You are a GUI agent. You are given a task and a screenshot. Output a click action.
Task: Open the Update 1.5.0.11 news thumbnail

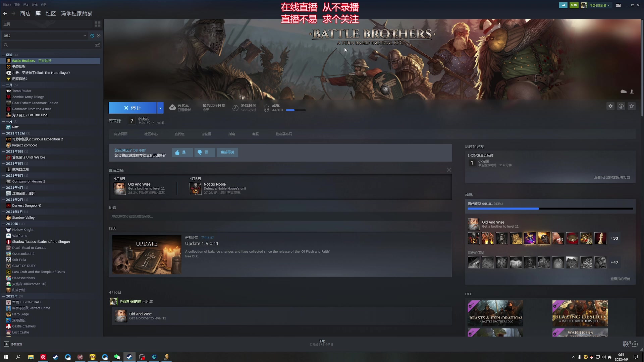(147, 255)
